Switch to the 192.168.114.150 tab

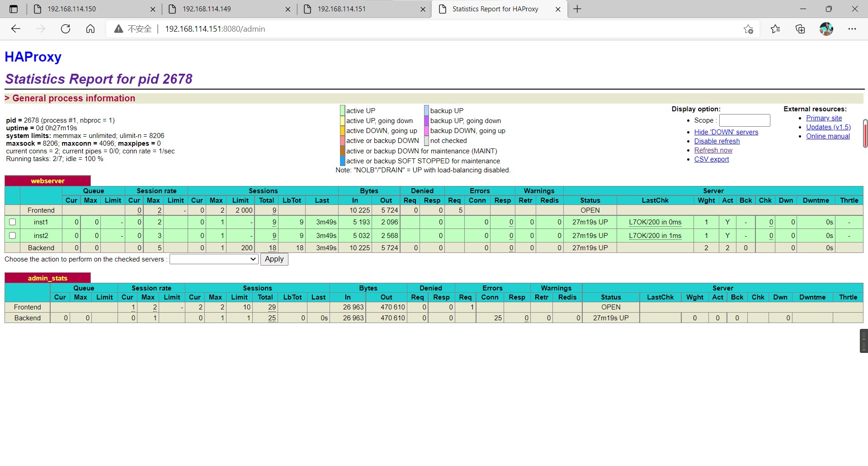point(71,9)
